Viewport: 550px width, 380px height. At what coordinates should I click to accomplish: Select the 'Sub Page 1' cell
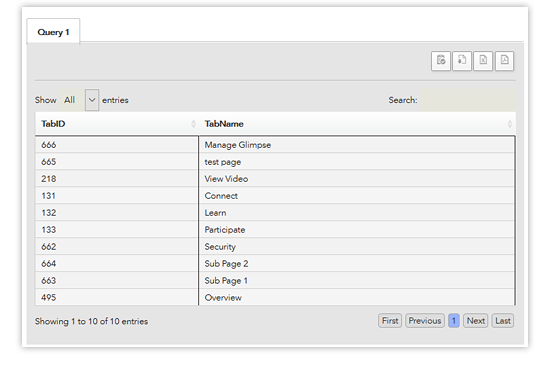coord(357,280)
